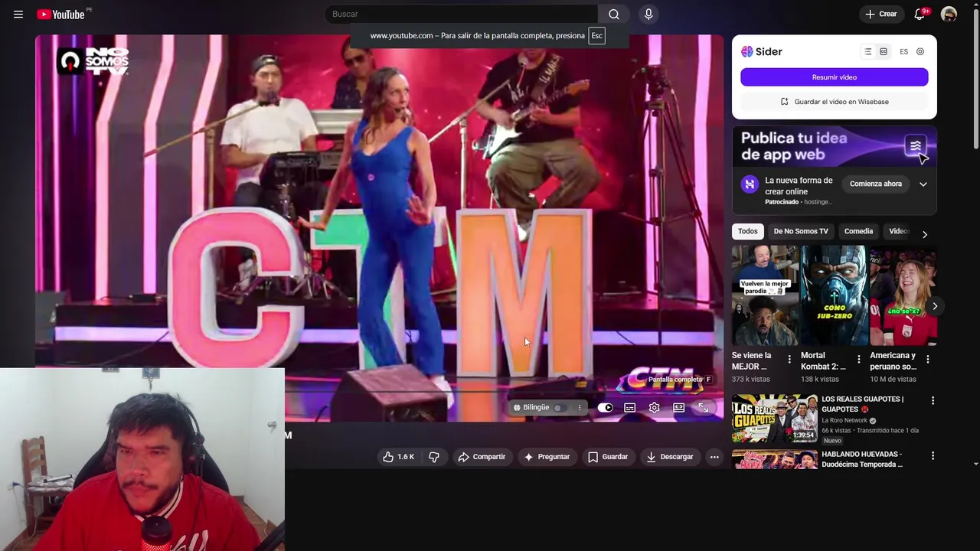Start voice search with microphone
Screen dimensions: 980x551
[648, 14]
